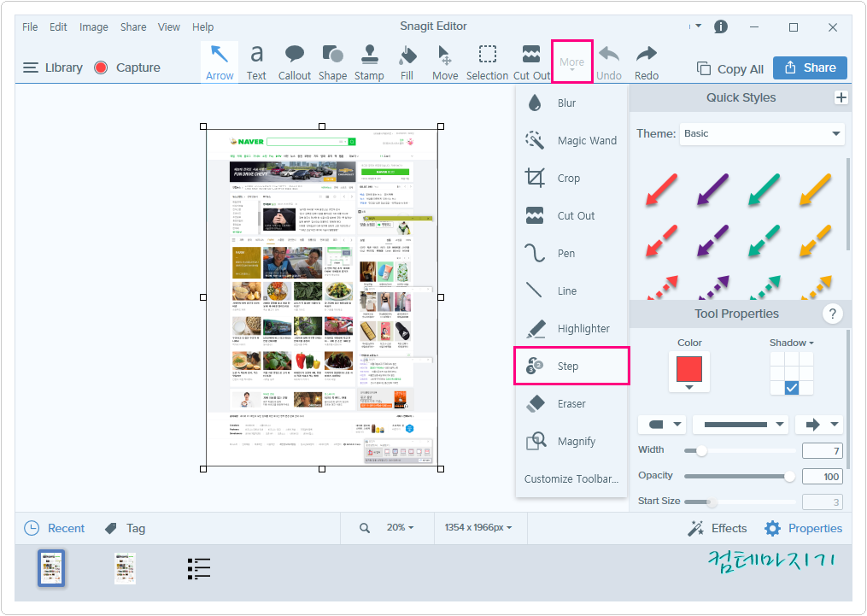Click the blue Share button
This screenshot has width=867, height=616.
810,67
